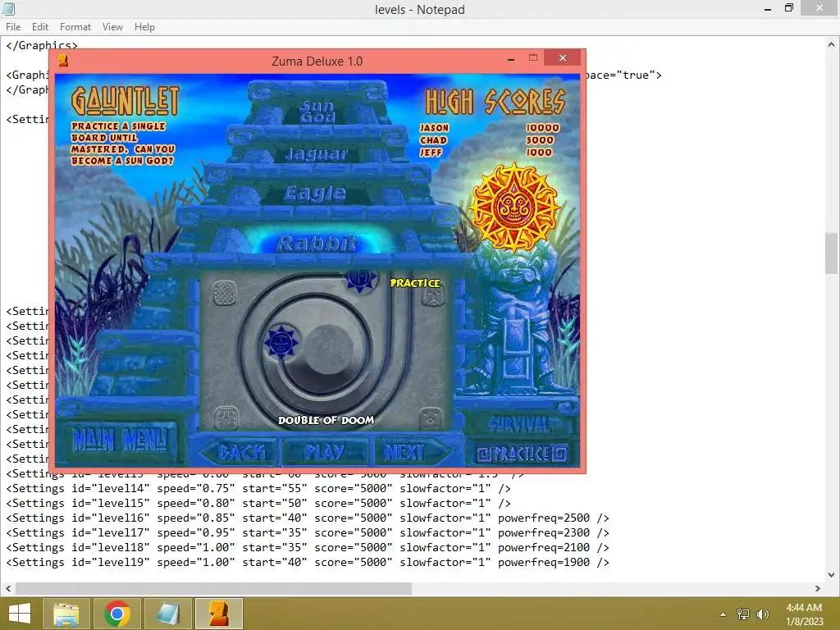Choose the glowing Rabbit tier
The image size is (840, 630).
point(317,244)
